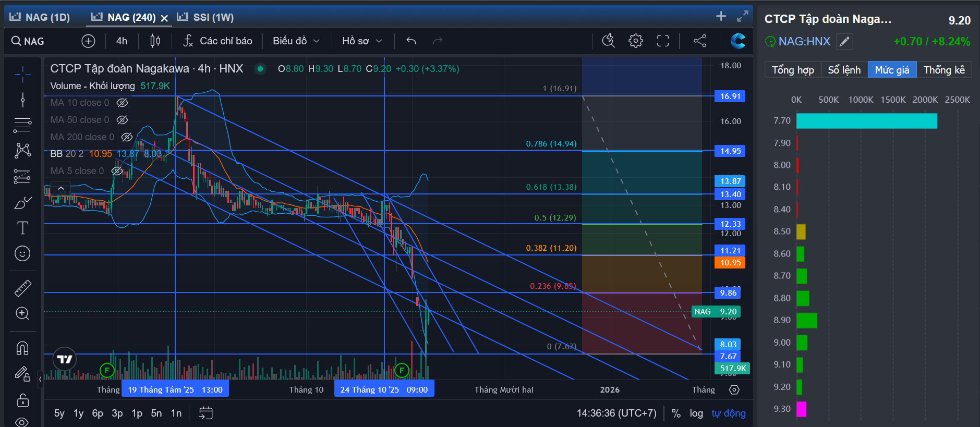This screenshot has width=980, height=427.
Task: Click the magenta volume bar at 9.30
Action: tap(801, 409)
